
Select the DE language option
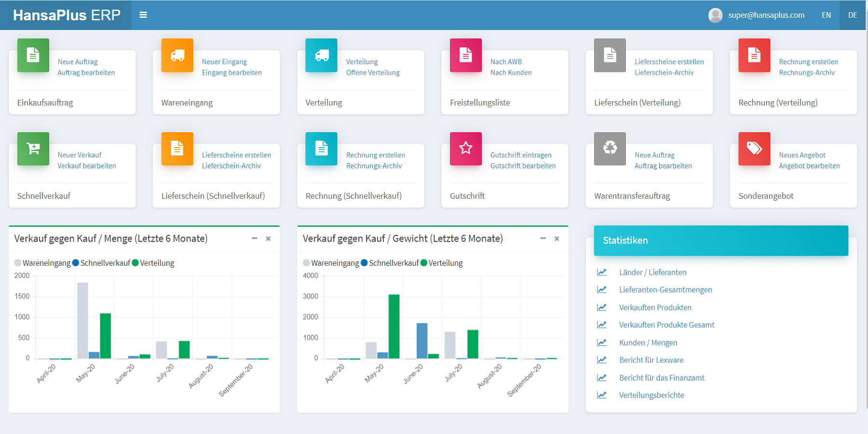(x=852, y=15)
